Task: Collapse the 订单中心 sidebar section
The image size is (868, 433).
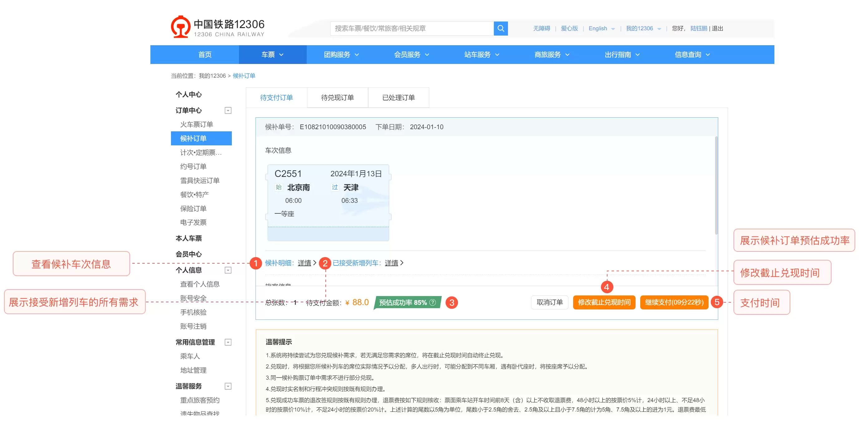Action: click(x=228, y=110)
